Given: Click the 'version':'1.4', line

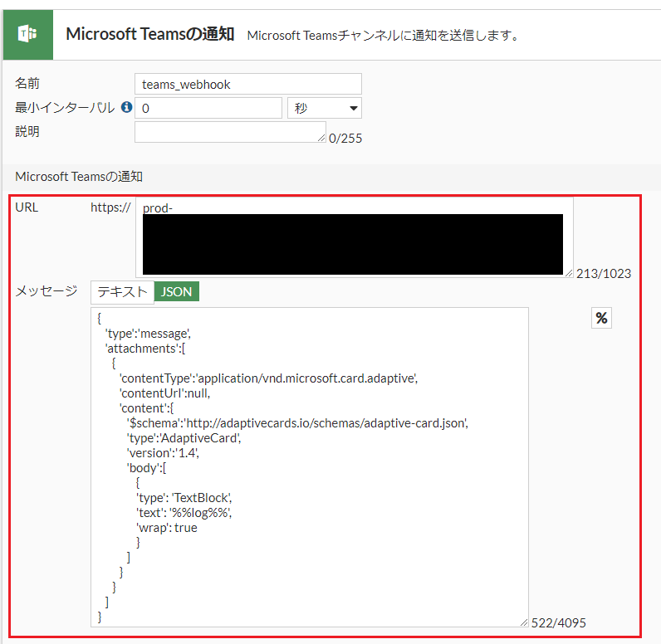Looking at the screenshot, I should (x=163, y=453).
